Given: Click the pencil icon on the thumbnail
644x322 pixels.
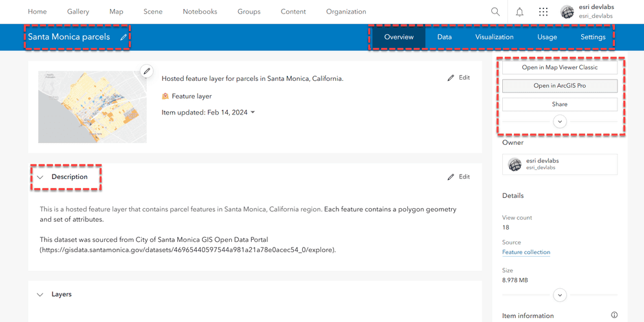Looking at the screenshot, I should point(147,71).
